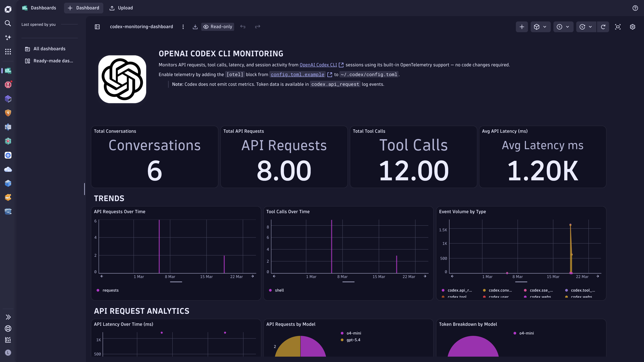This screenshot has width=644, height=362.
Task: Toggle the Read-only mode button
Action: tap(218, 27)
